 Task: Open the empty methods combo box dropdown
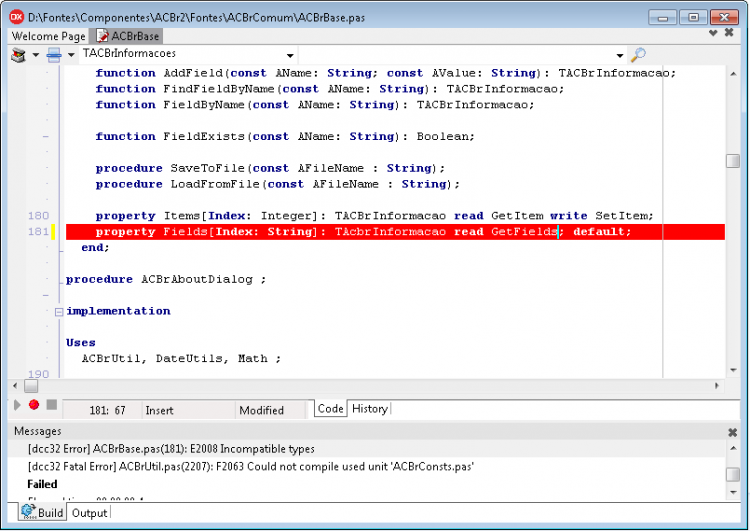[620, 55]
